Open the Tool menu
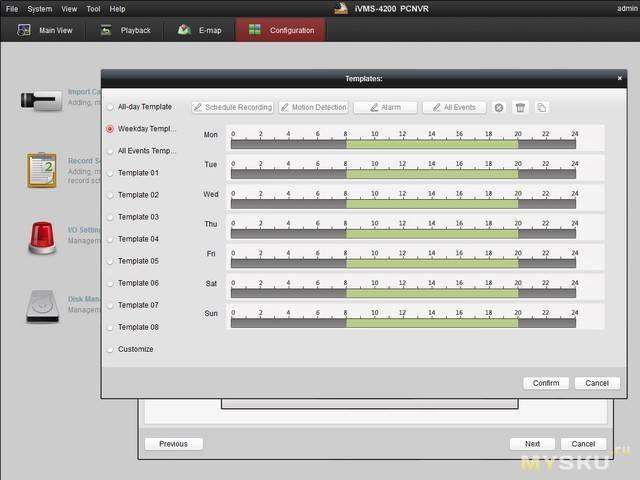This screenshot has width=640, height=480. tap(93, 9)
